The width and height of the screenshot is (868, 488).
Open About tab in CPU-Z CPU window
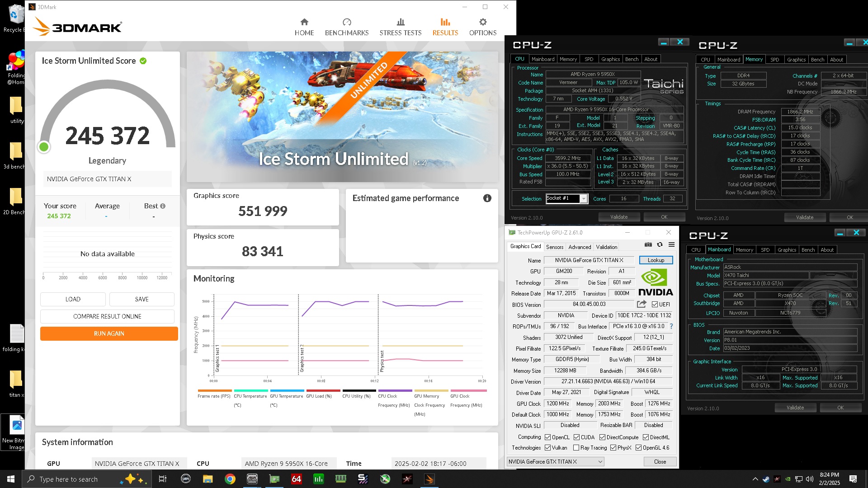(651, 59)
